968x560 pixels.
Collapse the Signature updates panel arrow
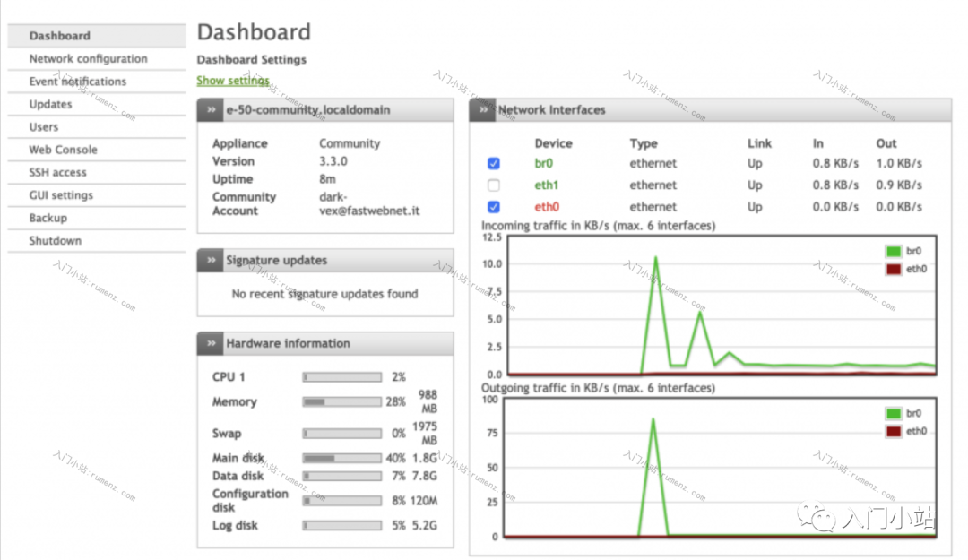(x=211, y=260)
